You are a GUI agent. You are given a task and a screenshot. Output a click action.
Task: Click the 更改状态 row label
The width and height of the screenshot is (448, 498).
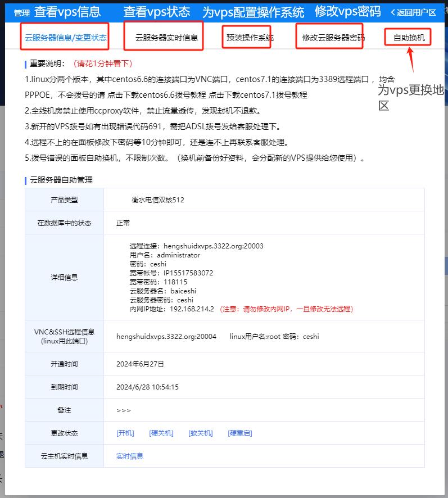point(64,433)
